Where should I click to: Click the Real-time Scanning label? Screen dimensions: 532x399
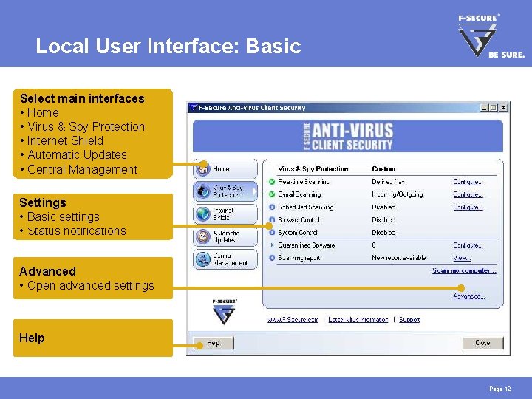pos(304,182)
